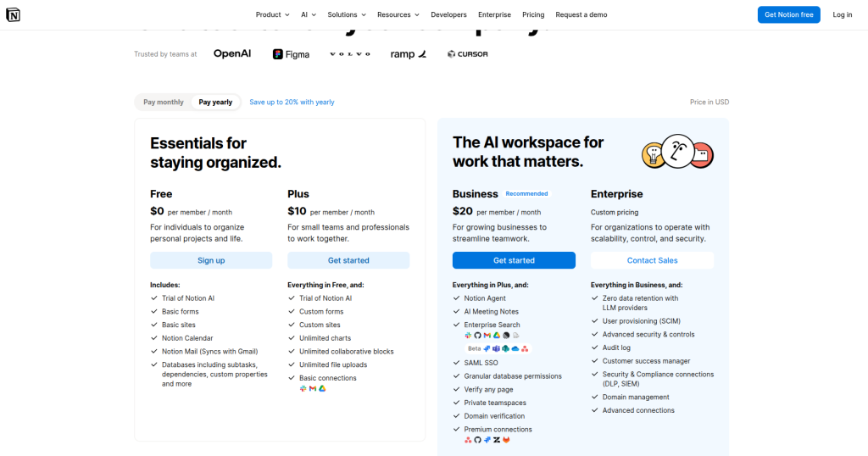Click the 'Notion Agent' feature text
The height and width of the screenshot is (456, 868).
click(485, 298)
